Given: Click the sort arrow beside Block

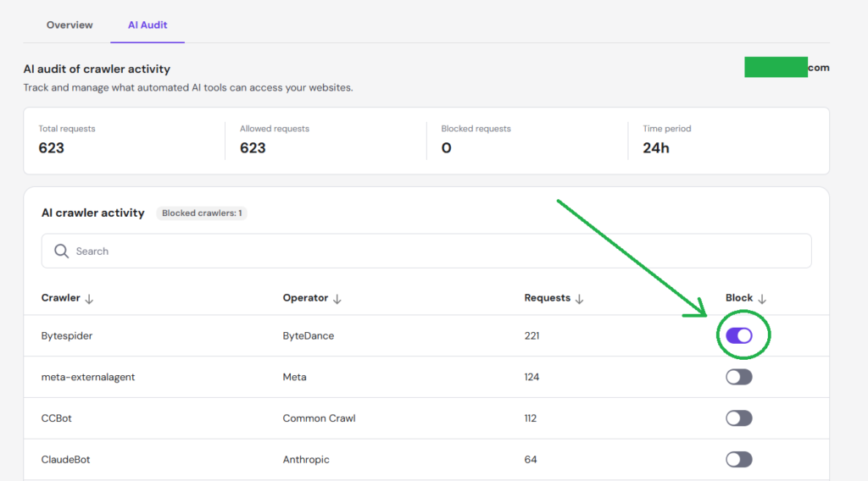Looking at the screenshot, I should [x=762, y=299].
